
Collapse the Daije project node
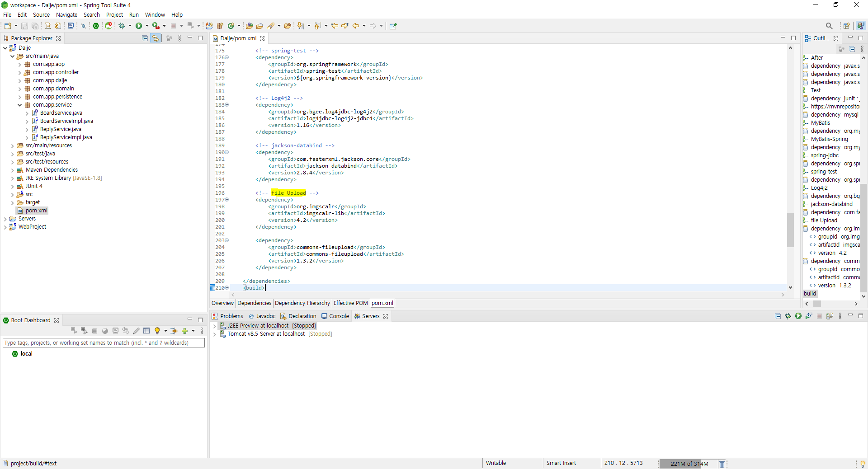click(5, 48)
